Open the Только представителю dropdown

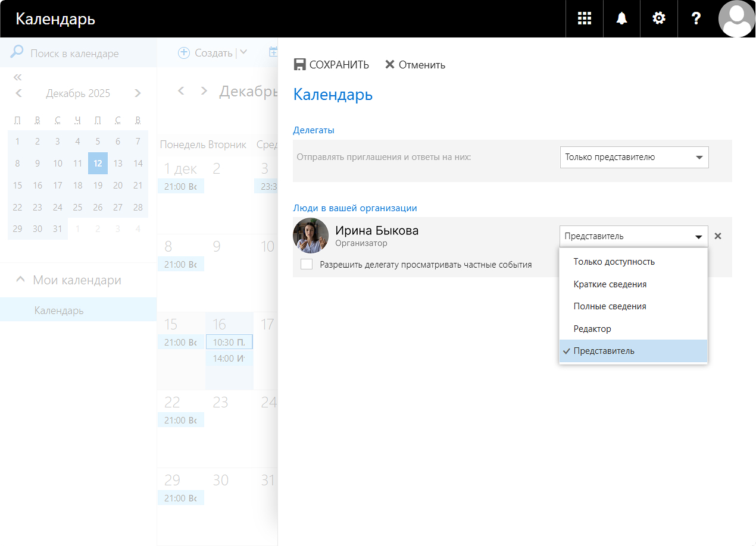tap(634, 158)
